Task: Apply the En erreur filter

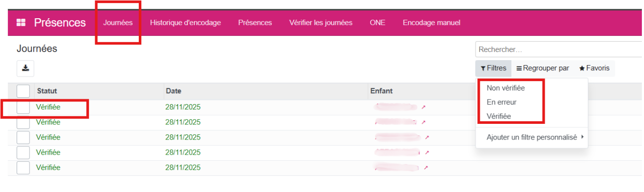Action: [502, 102]
